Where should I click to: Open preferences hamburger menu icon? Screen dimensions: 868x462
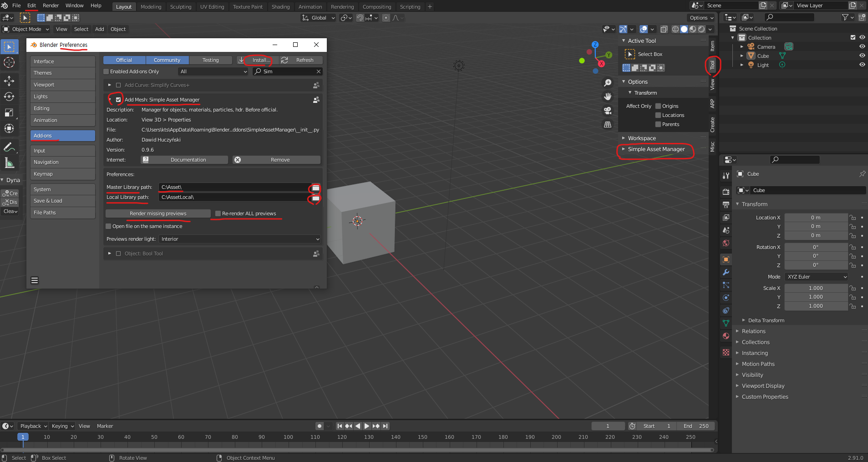point(35,280)
